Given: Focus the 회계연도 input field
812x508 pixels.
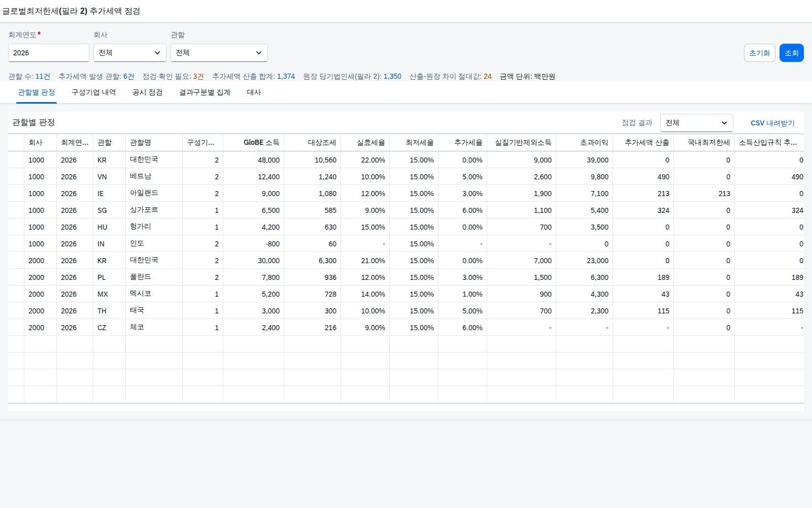Looking at the screenshot, I should tap(49, 53).
